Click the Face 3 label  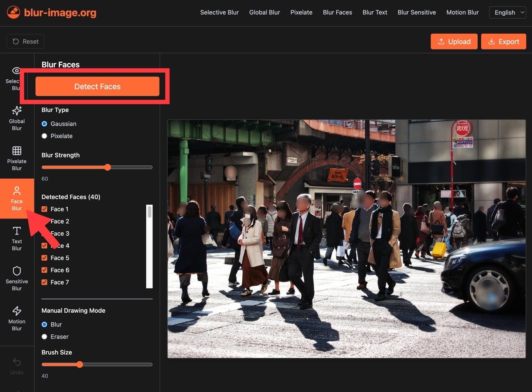pyautogui.click(x=60, y=233)
